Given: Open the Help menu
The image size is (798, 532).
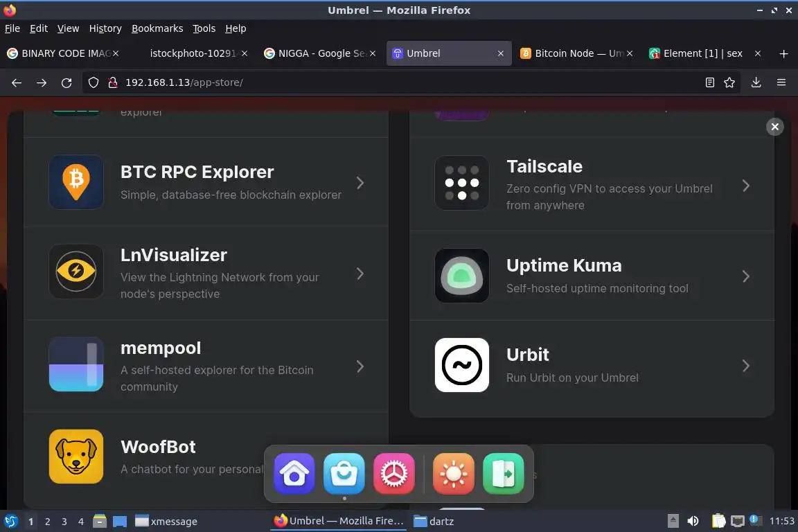Looking at the screenshot, I should tap(236, 28).
